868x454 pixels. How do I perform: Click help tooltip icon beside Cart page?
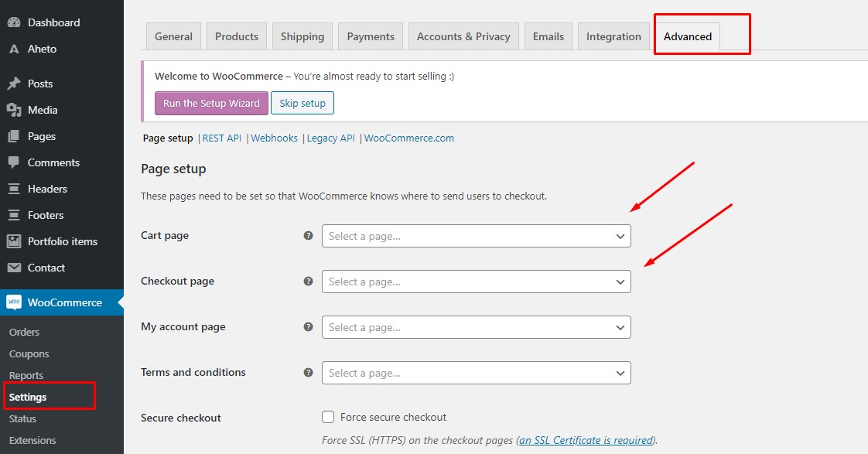coord(309,236)
